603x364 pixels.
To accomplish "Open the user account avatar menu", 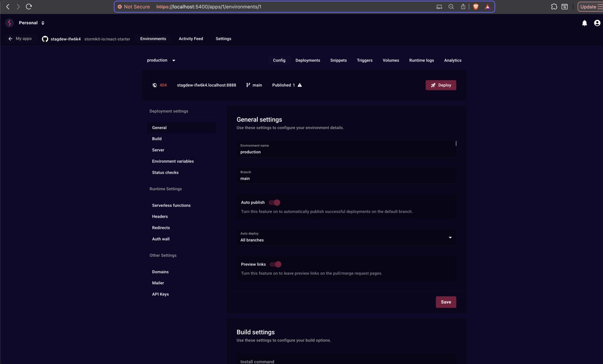I will pos(597,23).
